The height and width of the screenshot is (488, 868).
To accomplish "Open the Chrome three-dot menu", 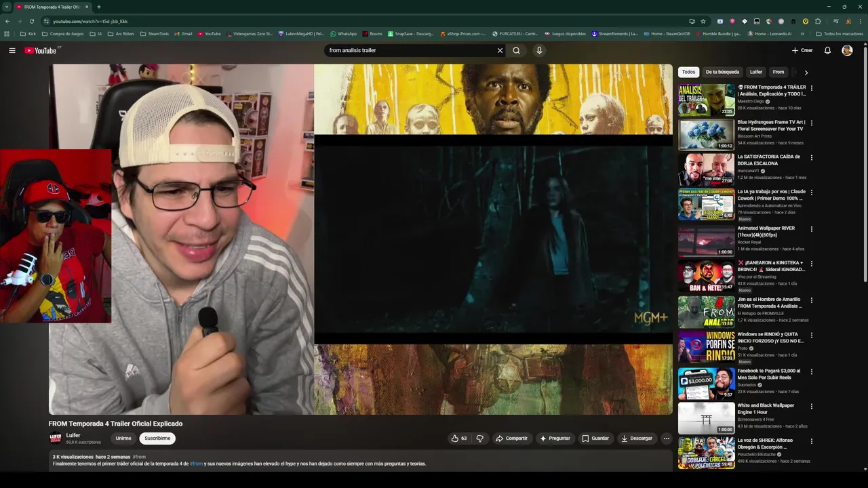I will [860, 21].
